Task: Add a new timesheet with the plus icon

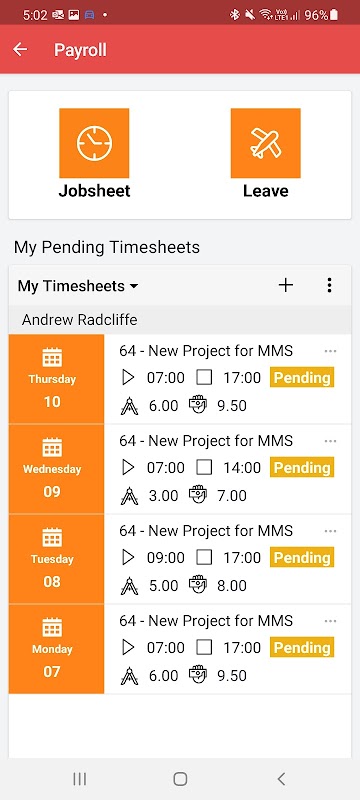Action: pyautogui.click(x=286, y=285)
